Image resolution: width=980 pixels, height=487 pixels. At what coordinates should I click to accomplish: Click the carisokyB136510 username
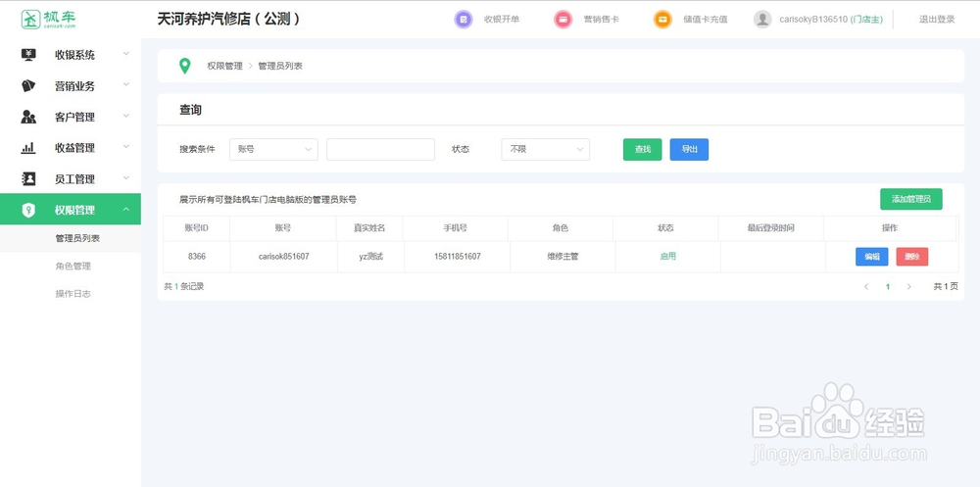pyautogui.click(x=813, y=20)
